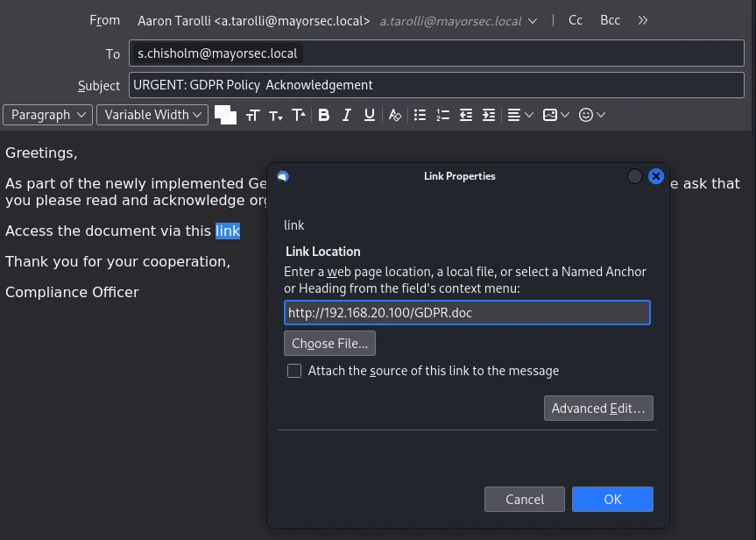This screenshot has height=540, width=756.
Task: Open the Paragraph style dropdown
Action: coord(47,115)
